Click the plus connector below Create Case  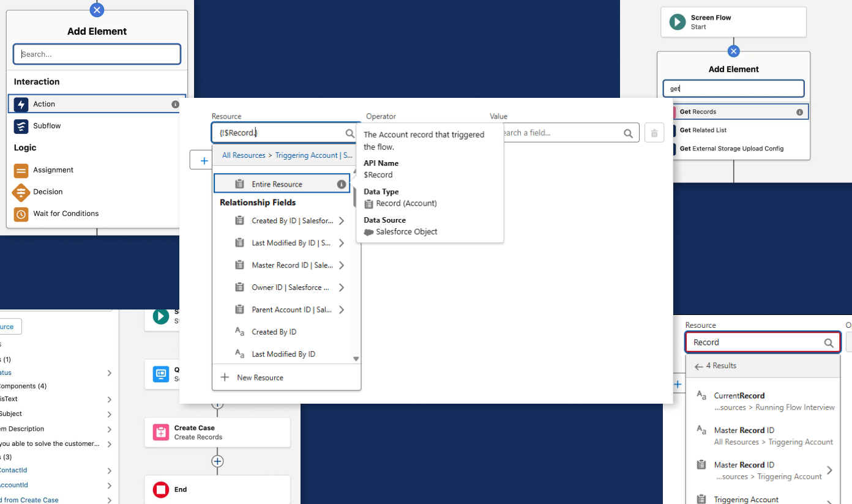point(217,461)
